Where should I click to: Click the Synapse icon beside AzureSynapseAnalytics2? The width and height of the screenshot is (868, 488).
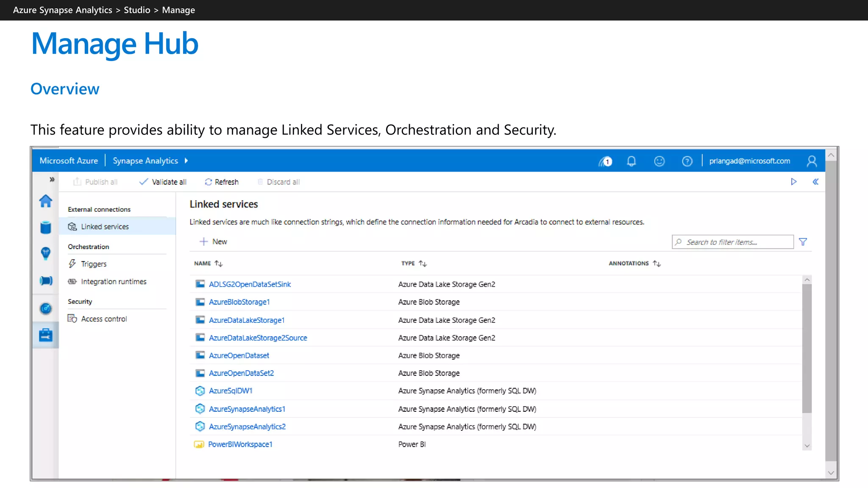point(200,427)
